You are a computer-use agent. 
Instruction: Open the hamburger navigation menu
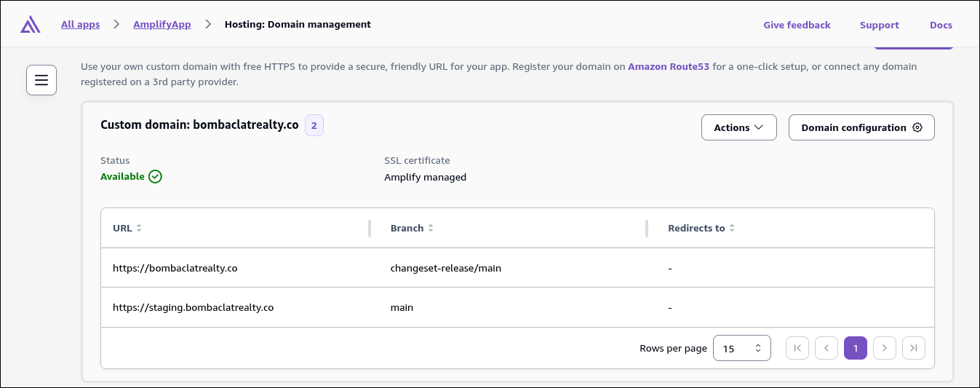pyautogui.click(x=41, y=80)
